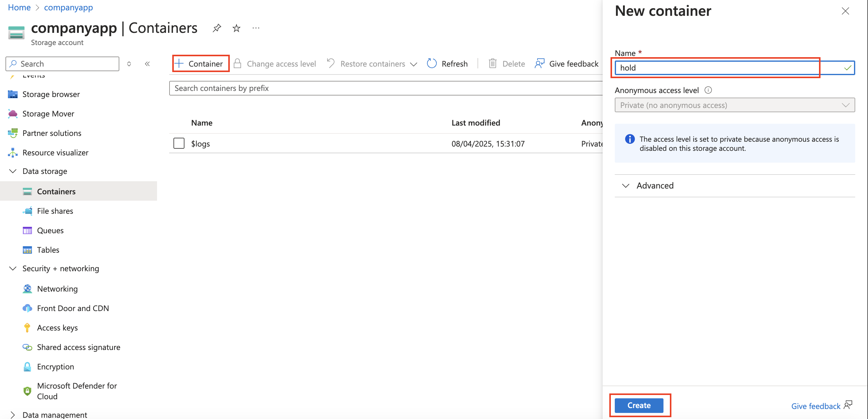Click the Refresh circular arrow icon

click(x=432, y=64)
